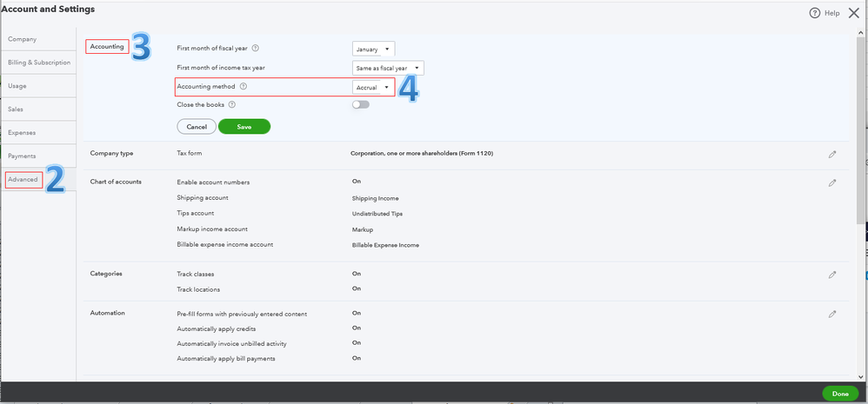Click the Track locations row label

tap(198, 289)
